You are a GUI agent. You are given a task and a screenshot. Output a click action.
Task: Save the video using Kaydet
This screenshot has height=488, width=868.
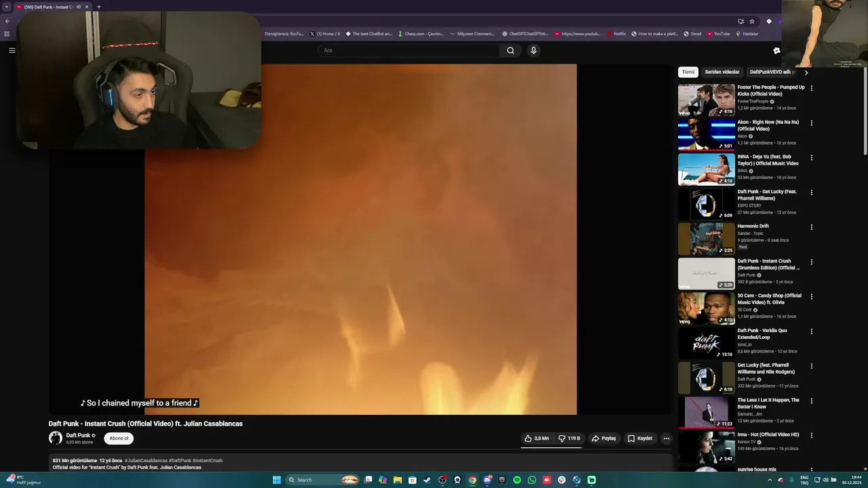click(639, 439)
